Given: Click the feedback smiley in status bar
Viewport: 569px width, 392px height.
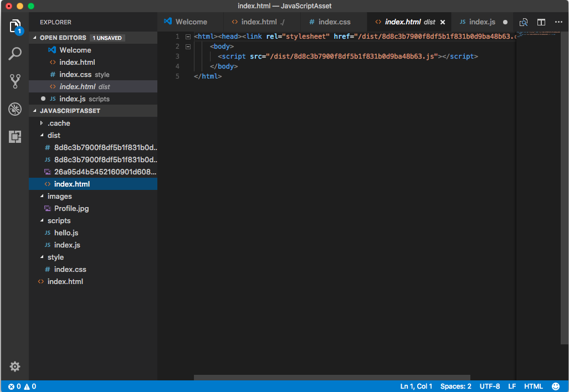Looking at the screenshot, I should (x=556, y=386).
